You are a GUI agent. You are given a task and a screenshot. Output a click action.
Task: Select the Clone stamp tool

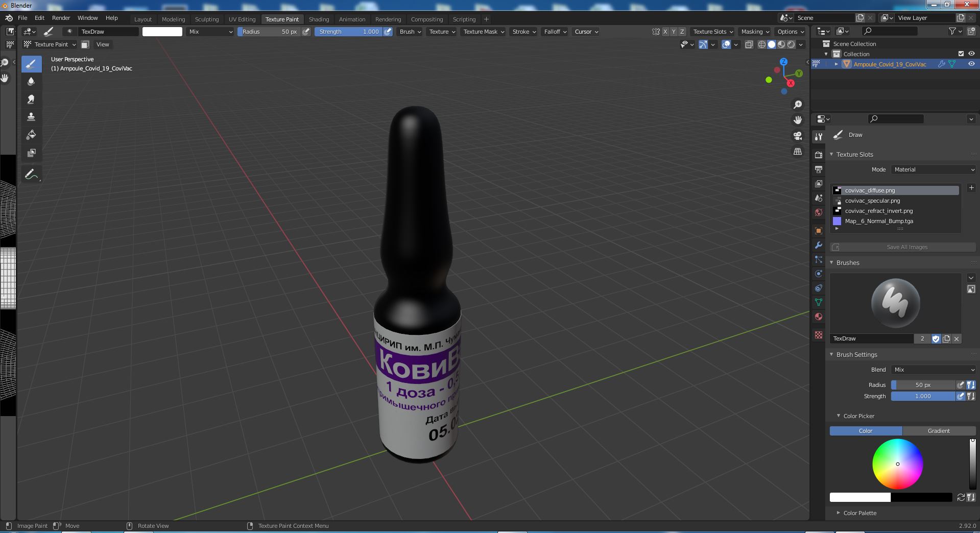tap(31, 117)
